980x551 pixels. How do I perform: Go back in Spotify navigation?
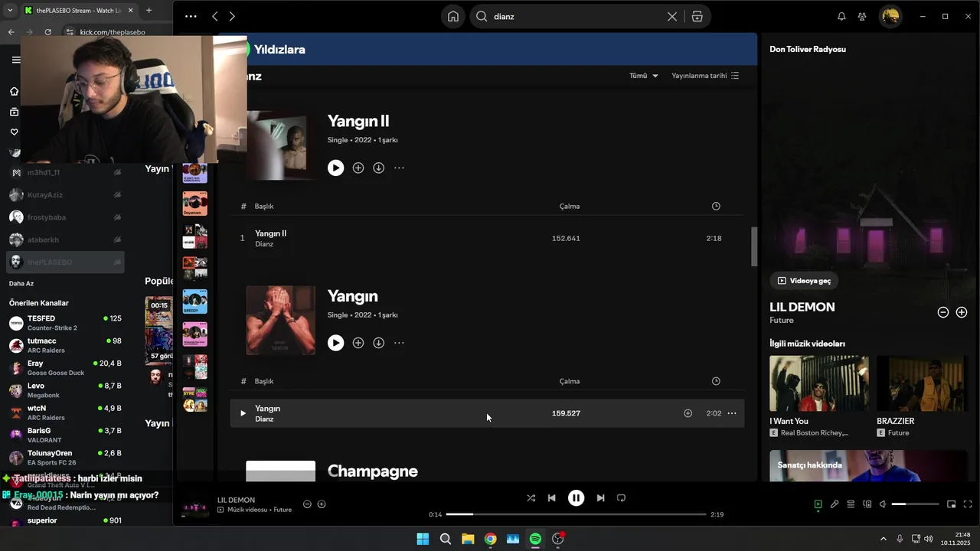coord(214,17)
